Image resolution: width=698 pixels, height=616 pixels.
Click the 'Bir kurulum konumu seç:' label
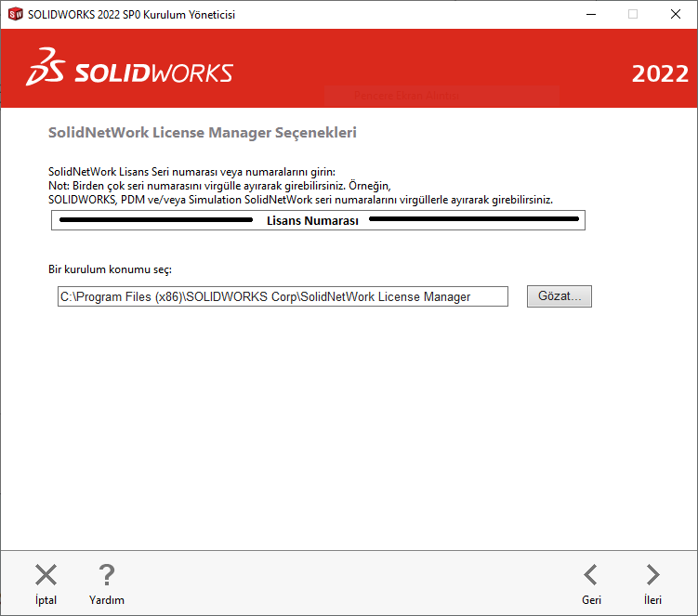pyautogui.click(x=110, y=269)
